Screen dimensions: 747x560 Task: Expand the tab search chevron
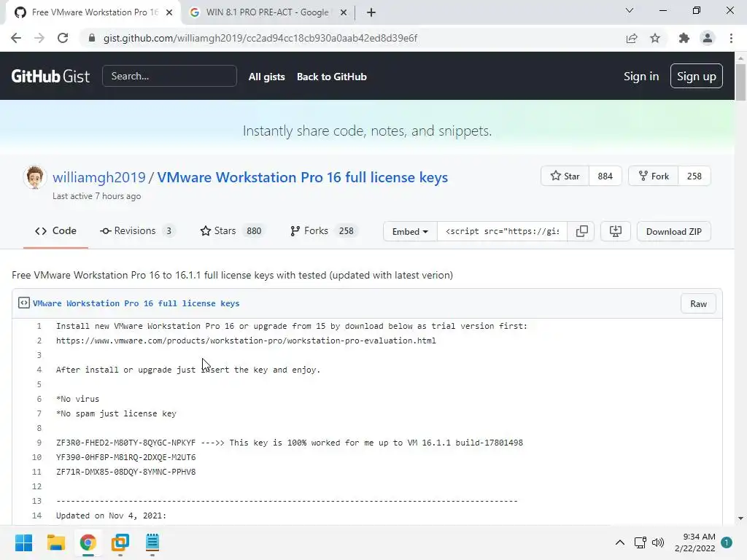click(630, 10)
